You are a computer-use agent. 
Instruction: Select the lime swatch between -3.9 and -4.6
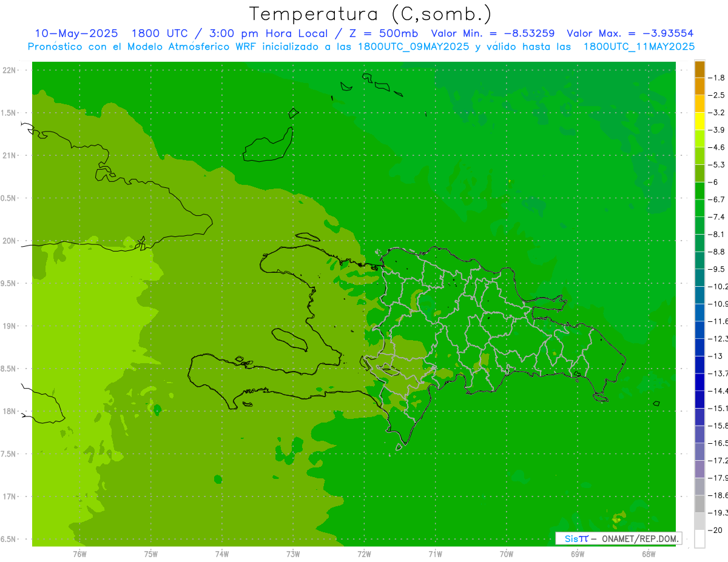point(699,138)
